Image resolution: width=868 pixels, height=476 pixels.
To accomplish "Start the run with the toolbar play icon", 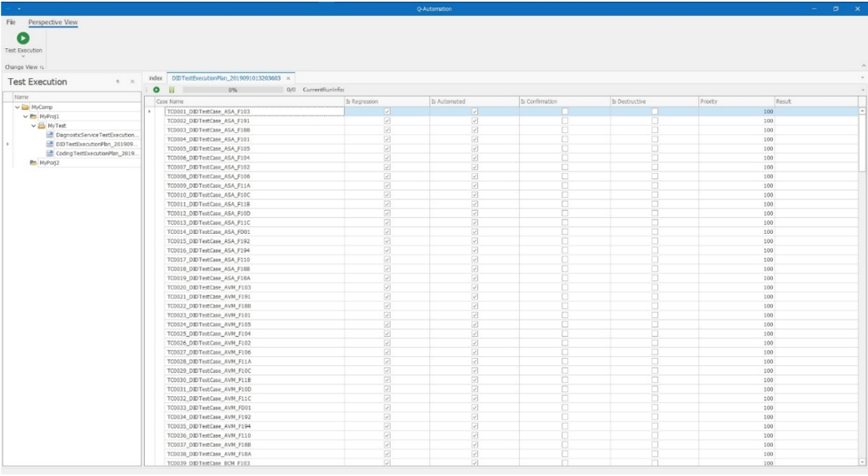I will pyautogui.click(x=157, y=90).
